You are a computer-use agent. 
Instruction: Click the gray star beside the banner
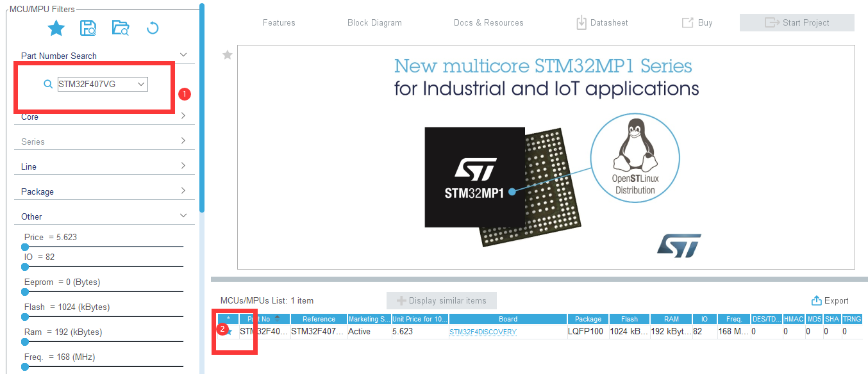227,56
